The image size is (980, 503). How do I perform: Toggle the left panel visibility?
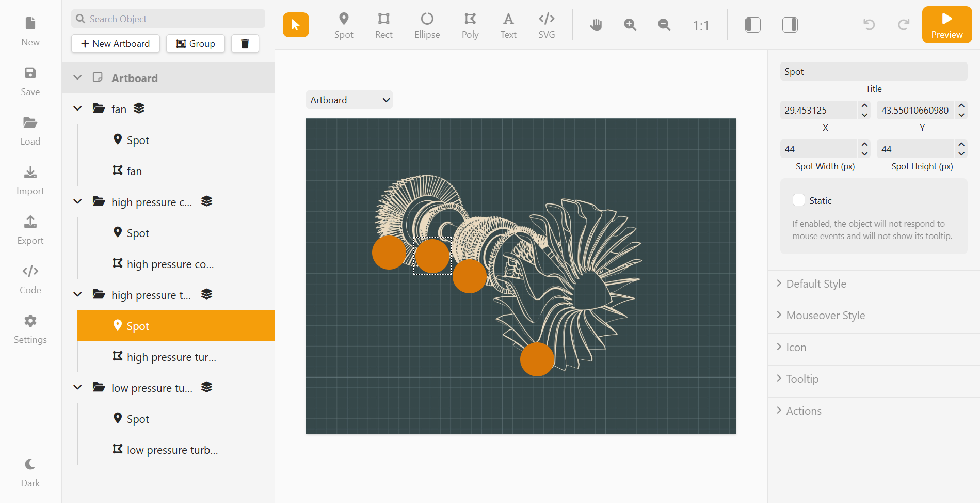(x=752, y=25)
